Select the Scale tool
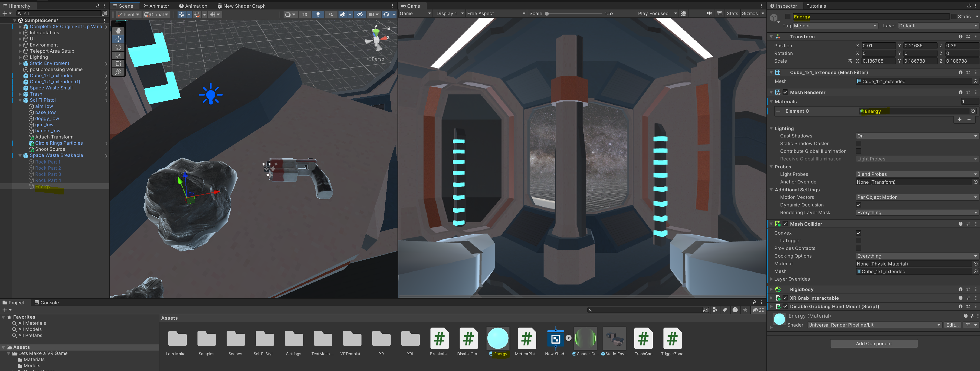This screenshot has height=371, width=980. 118,55
